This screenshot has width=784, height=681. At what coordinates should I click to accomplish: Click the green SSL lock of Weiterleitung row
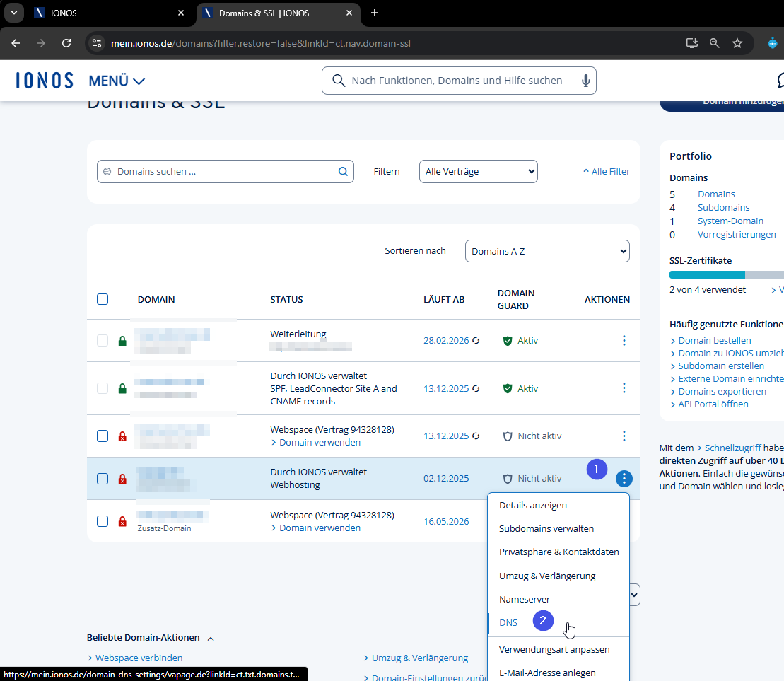click(122, 341)
